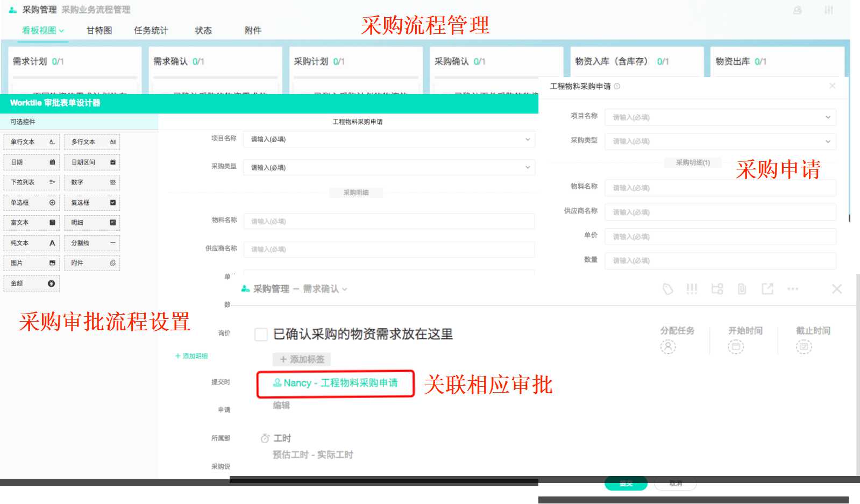Add the 单选框 control
Screen dimensions: 860x504
click(x=32, y=203)
